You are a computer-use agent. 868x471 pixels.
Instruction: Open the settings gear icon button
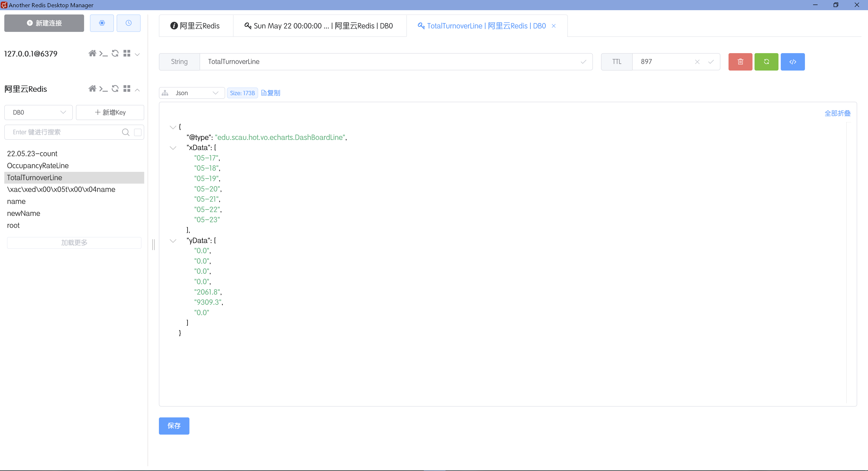[102, 23]
